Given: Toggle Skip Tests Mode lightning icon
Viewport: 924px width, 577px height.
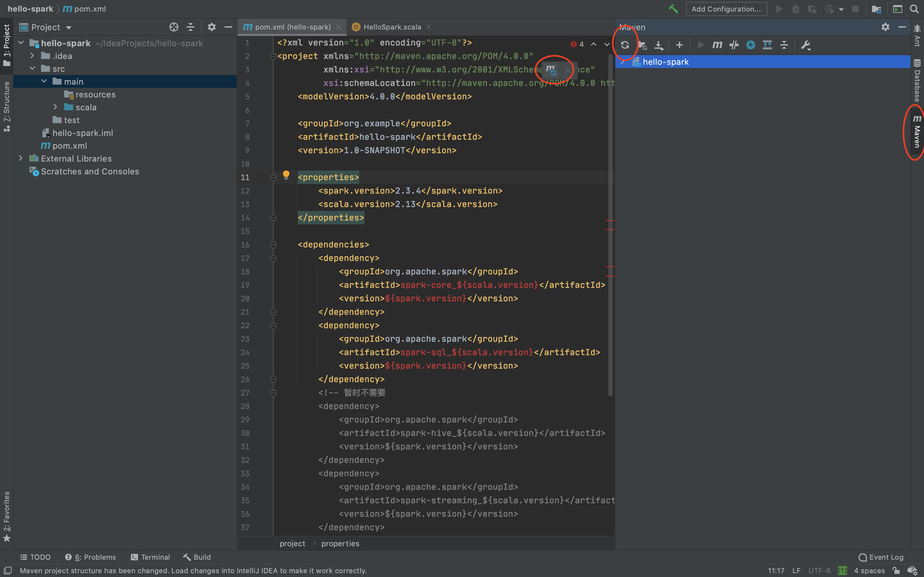Looking at the screenshot, I should (x=750, y=45).
